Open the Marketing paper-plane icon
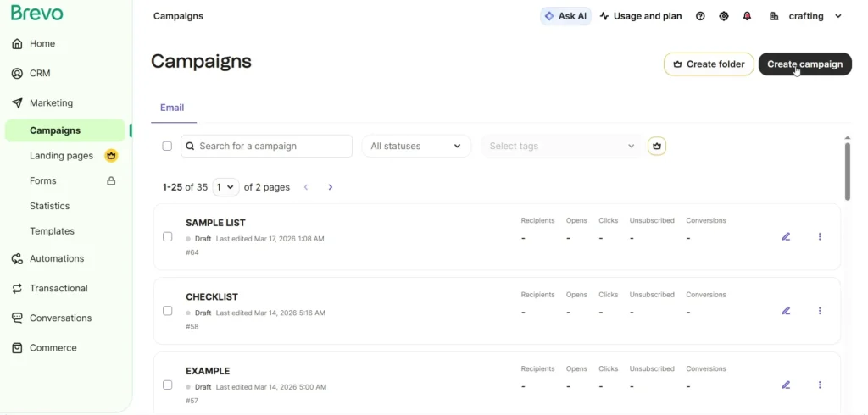This screenshot has height=415, width=868. 17,103
